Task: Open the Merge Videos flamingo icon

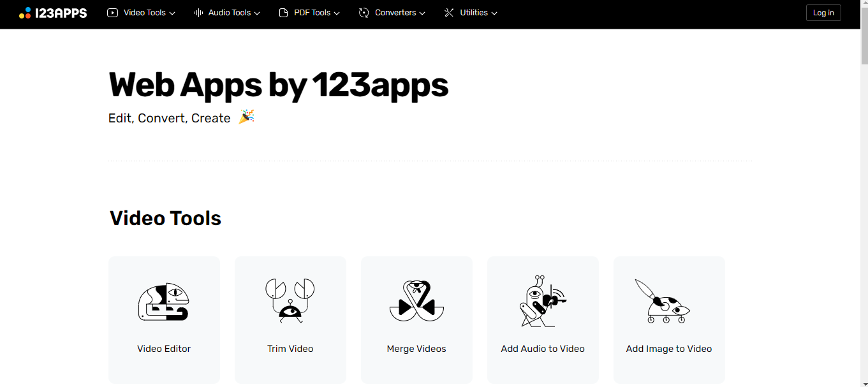Action: [x=416, y=300]
